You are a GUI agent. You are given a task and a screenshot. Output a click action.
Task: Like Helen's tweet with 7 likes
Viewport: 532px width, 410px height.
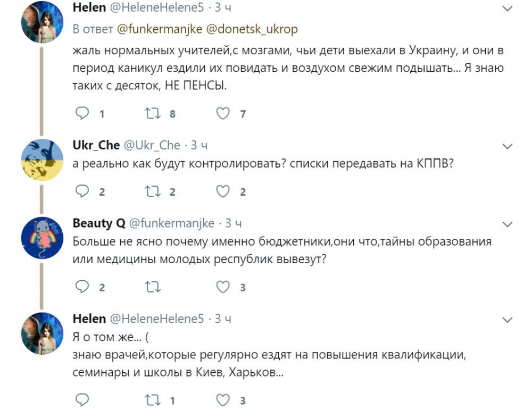pyautogui.click(x=223, y=113)
